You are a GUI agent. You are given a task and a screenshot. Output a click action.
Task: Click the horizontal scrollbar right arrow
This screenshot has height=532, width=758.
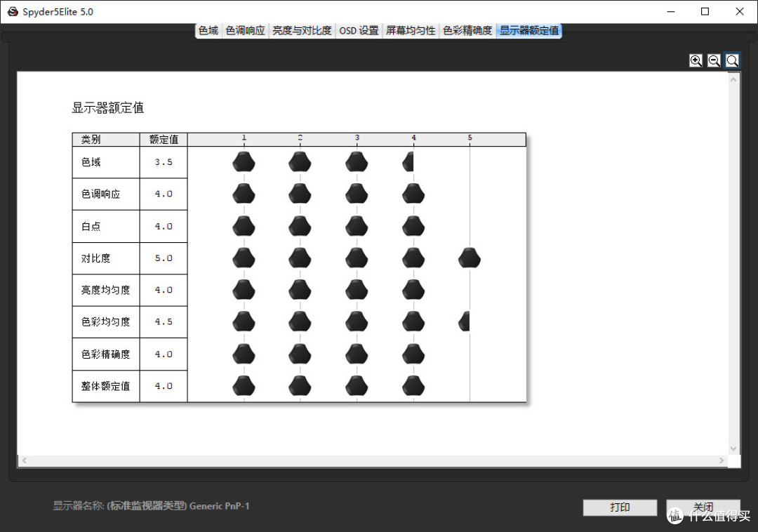[722, 460]
